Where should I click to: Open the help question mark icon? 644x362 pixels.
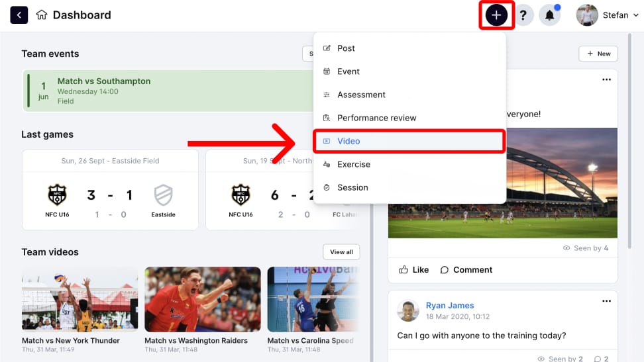523,15
